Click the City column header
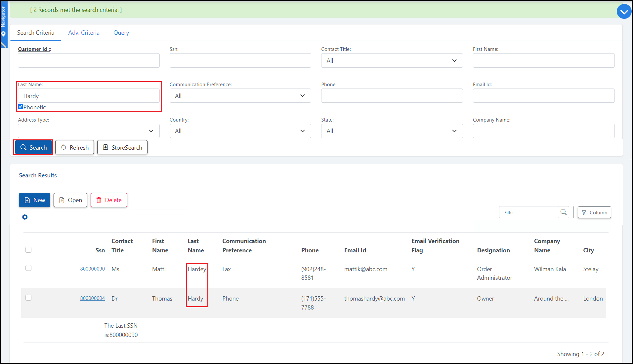633x364 pixels. 588,250
